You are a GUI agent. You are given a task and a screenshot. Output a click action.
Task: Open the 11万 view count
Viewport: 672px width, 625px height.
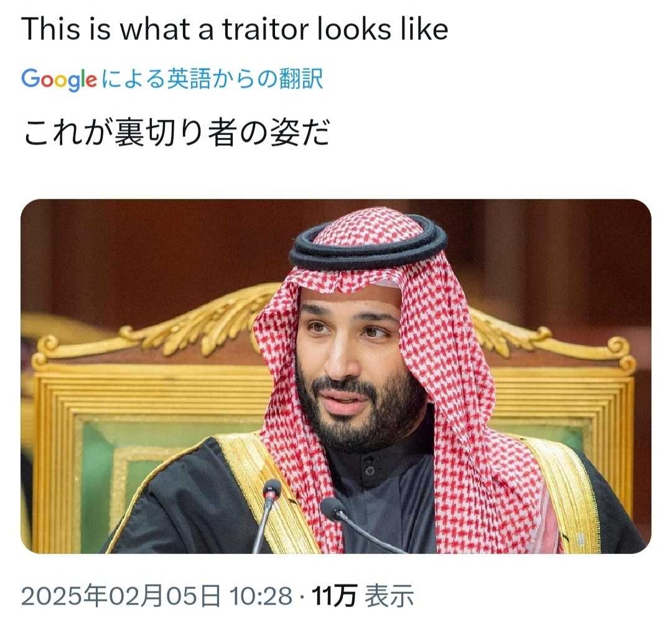pyautogui.click(x=334, y=596)
